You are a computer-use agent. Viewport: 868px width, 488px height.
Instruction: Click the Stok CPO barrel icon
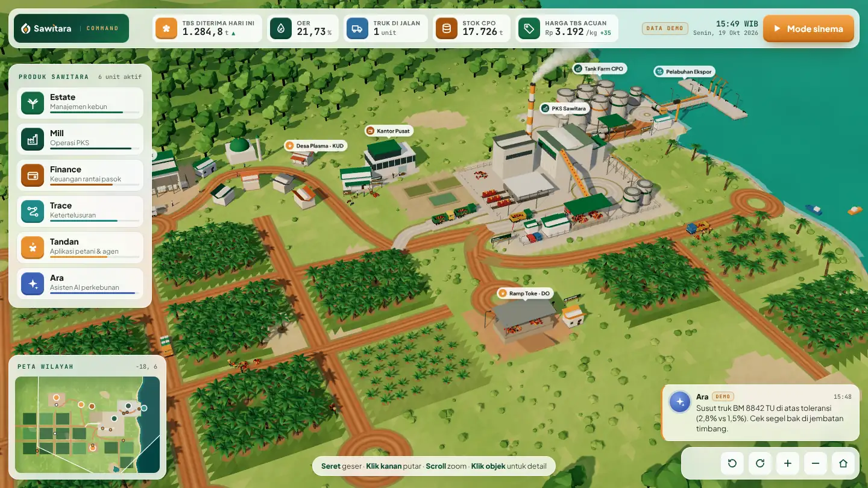click(447, 28)
